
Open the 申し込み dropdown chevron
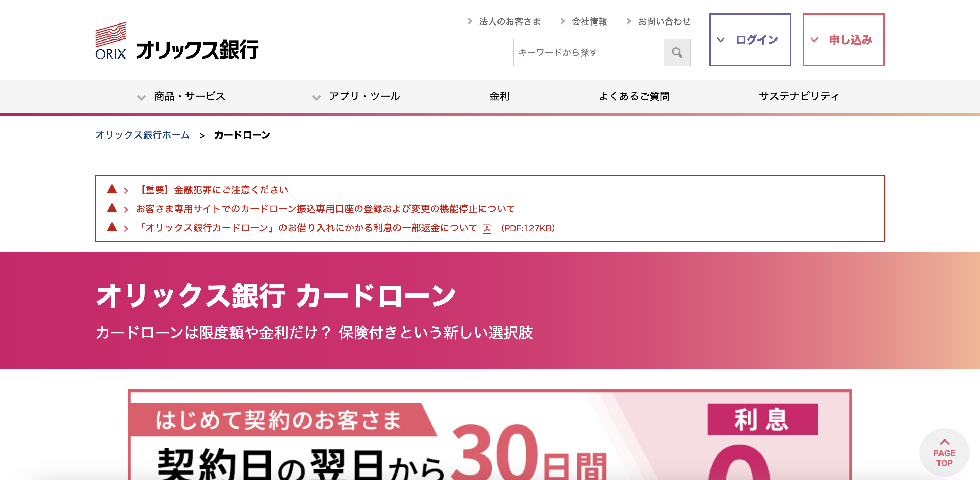pos(815,39)
